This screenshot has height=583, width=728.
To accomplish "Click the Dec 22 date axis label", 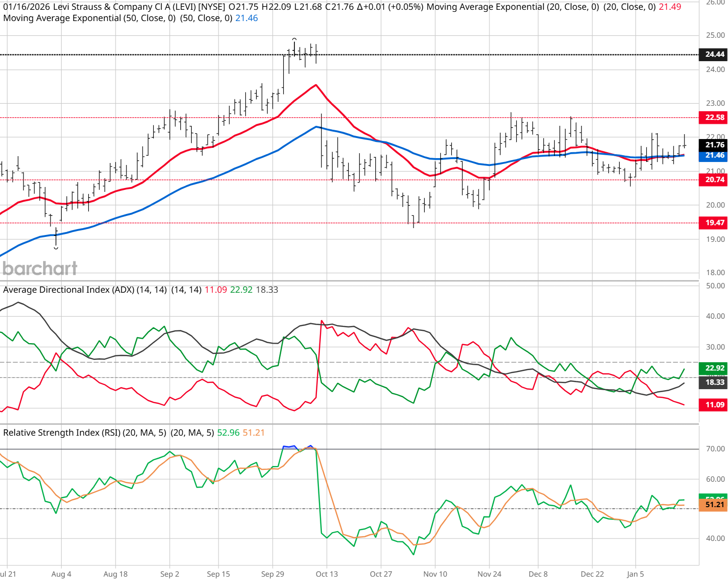I will click(592, 574).
